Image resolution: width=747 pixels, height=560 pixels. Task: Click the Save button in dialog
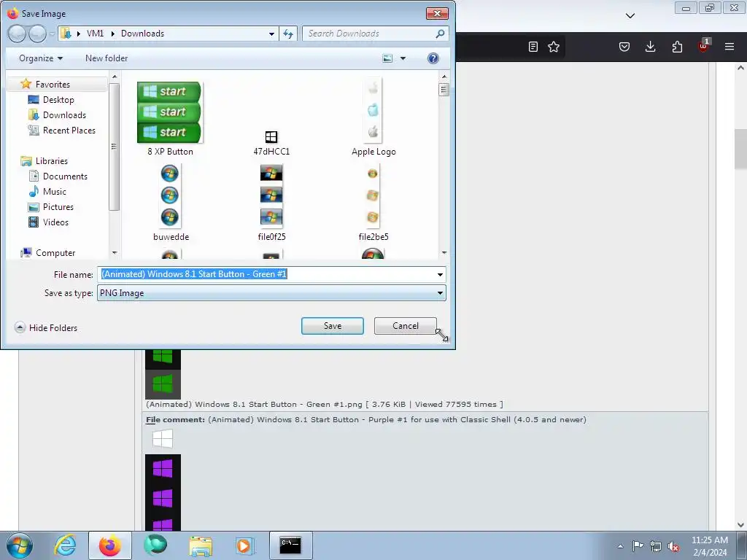332,326
